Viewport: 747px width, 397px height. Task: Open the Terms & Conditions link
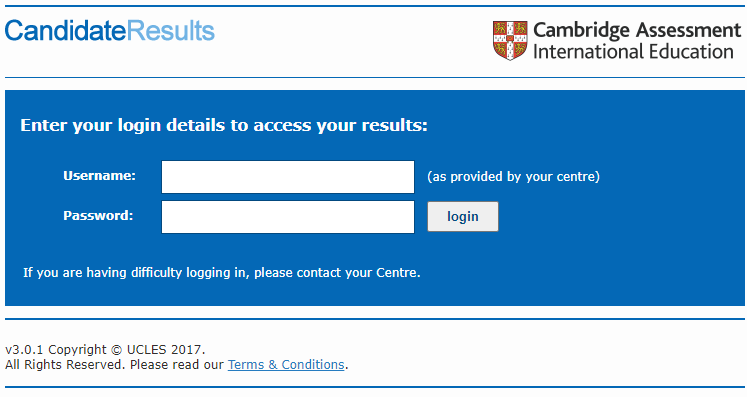pos(286,365)
